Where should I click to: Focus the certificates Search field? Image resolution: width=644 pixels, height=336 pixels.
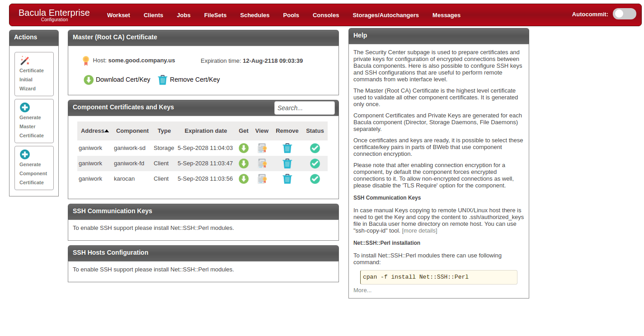(x=305, y=108)
